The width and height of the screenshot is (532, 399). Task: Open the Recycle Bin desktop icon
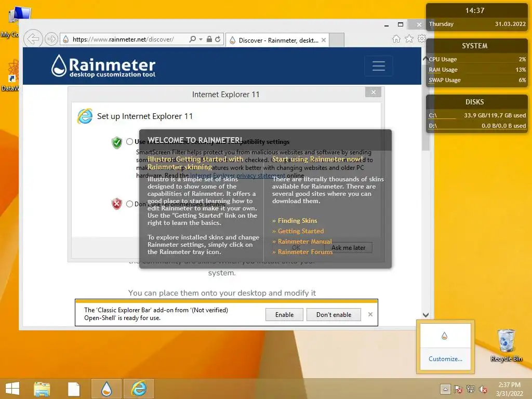point(506,345)
